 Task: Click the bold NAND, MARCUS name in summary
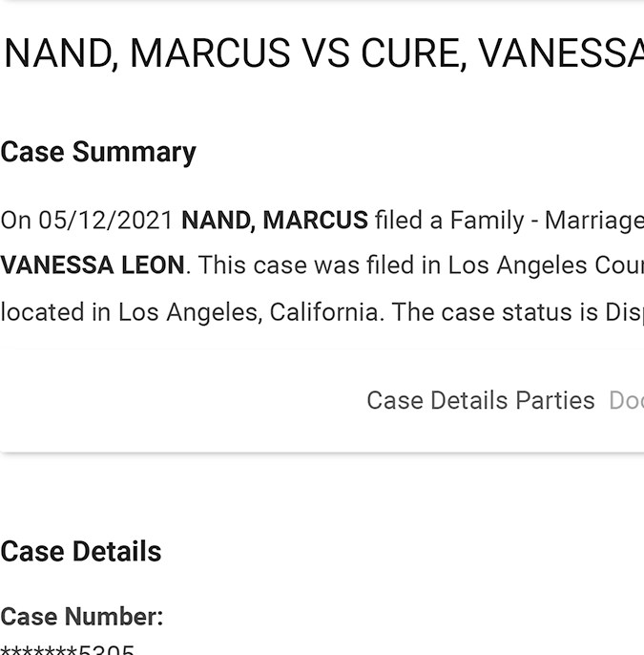coord(274,221)
